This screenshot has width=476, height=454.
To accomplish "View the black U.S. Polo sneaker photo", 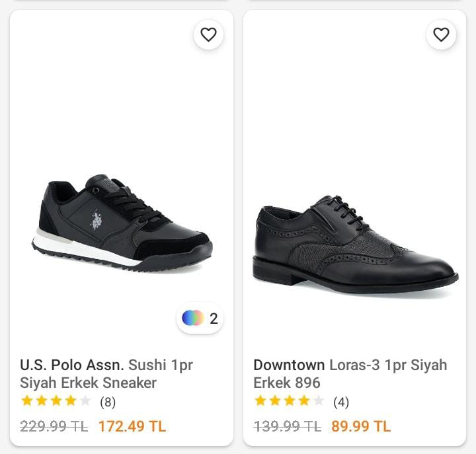I will [122, 223].
